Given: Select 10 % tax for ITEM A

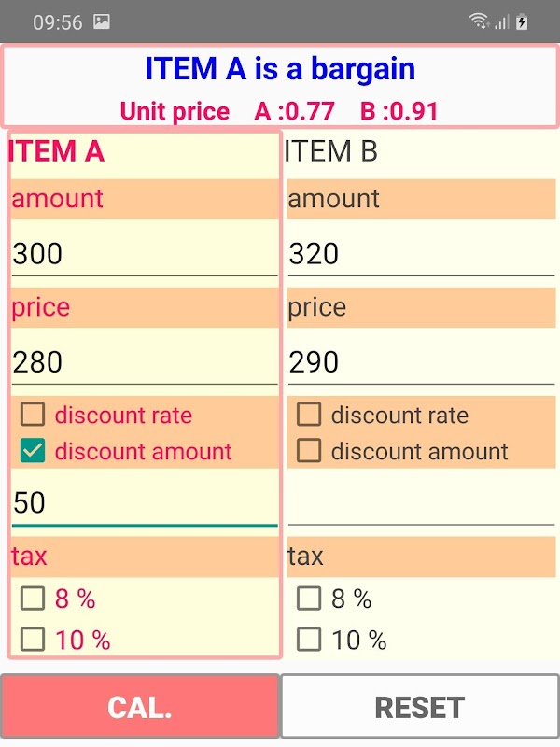Looking at the screenshot, I should tap(33, 640).
